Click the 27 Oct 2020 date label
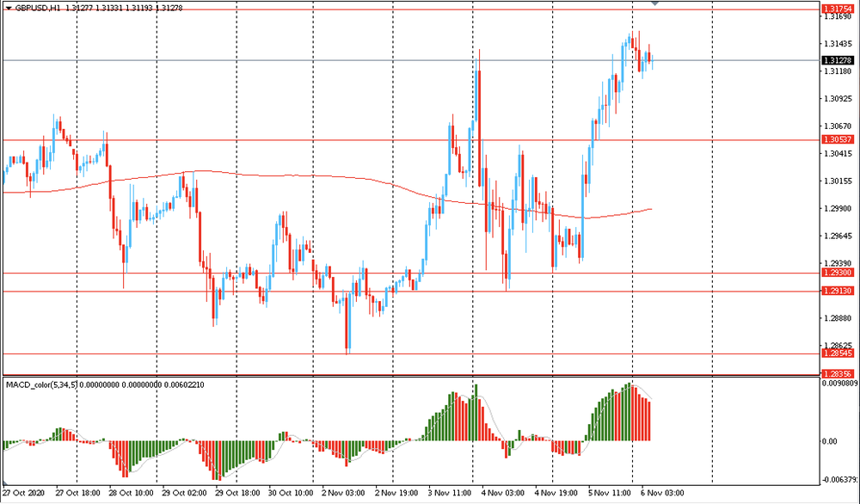860x504 pixels. 21,493
